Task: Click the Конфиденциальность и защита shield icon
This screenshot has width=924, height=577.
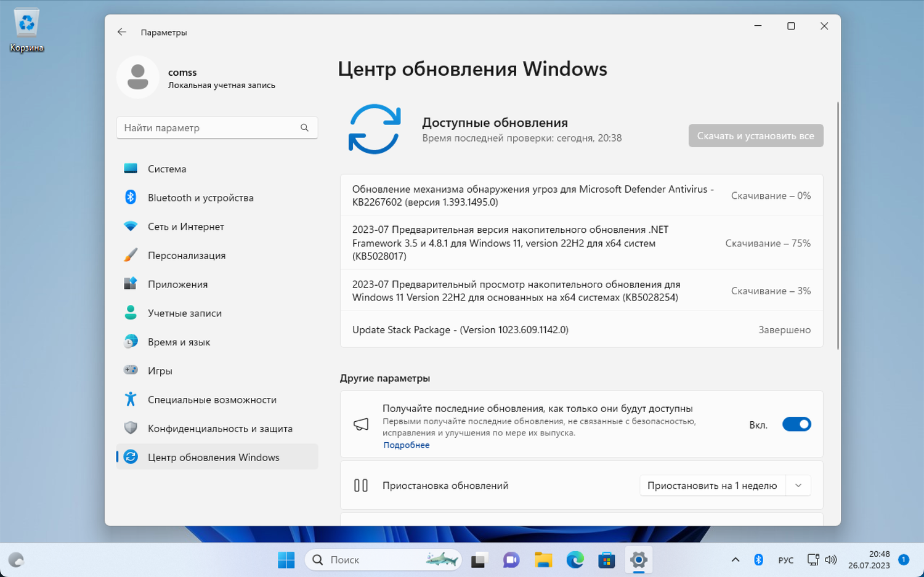Action: click(x=131, y=428)
